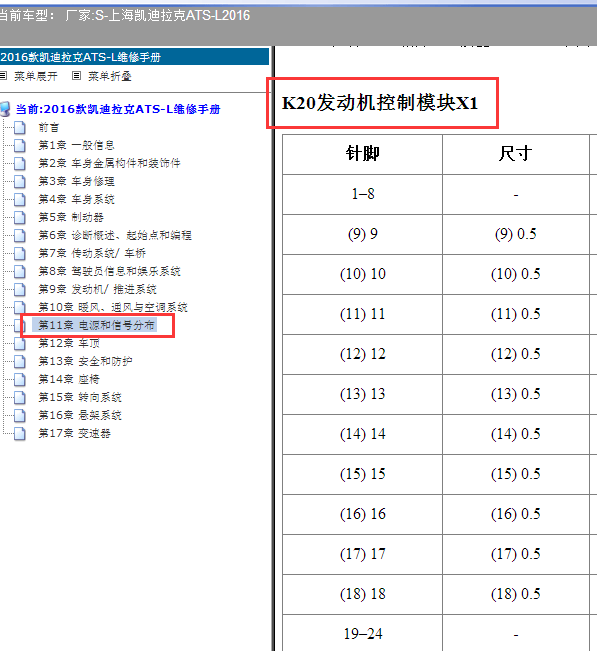Click the page icon beside 第10章 暖风
The height and width of the screenshot is (651, 597).
coord(20,307)
